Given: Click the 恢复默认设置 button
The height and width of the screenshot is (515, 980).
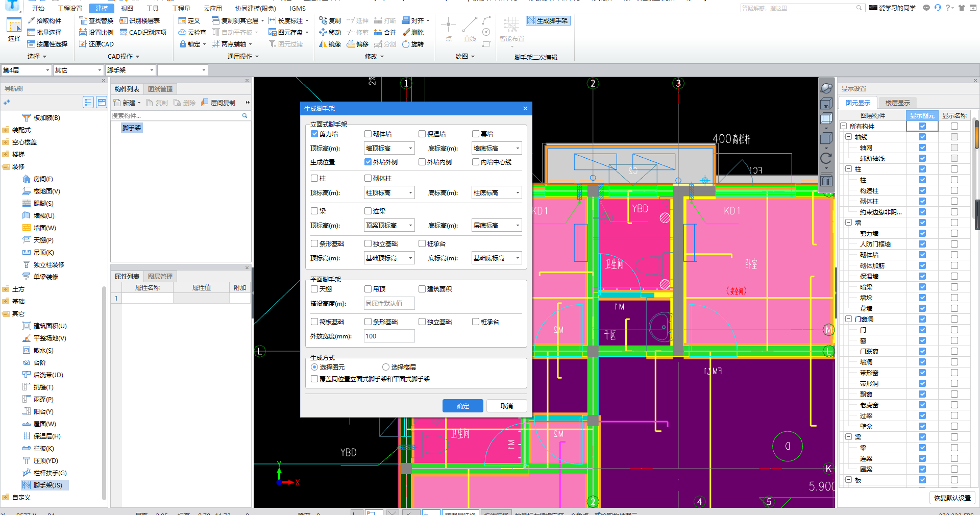Looking at the screenshot, I should (x=952, y=498).
